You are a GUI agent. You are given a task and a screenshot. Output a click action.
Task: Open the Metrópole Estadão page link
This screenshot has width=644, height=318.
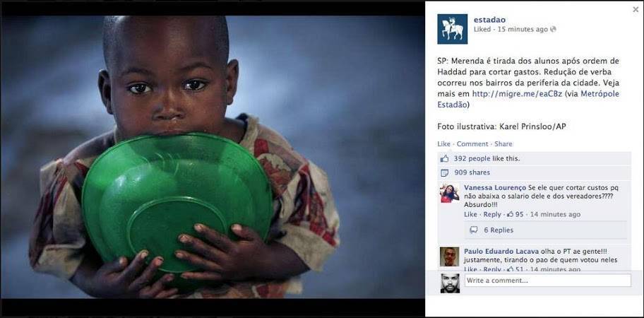coord(528,99)
